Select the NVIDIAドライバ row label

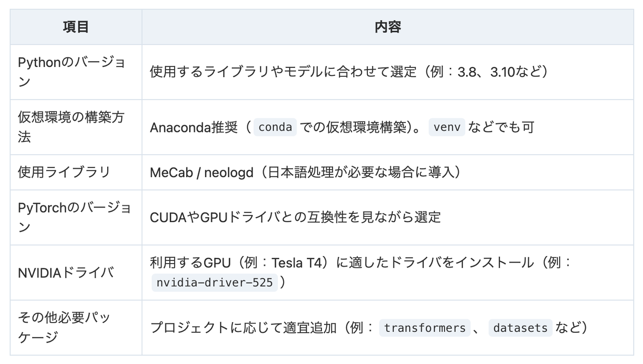point(66,272)
